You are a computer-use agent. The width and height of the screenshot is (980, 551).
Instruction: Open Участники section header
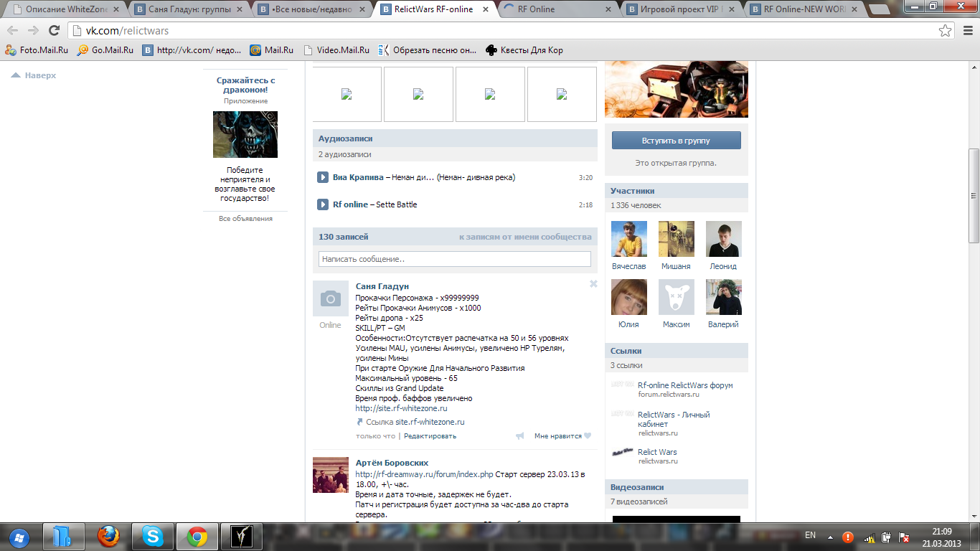(676, 191)
